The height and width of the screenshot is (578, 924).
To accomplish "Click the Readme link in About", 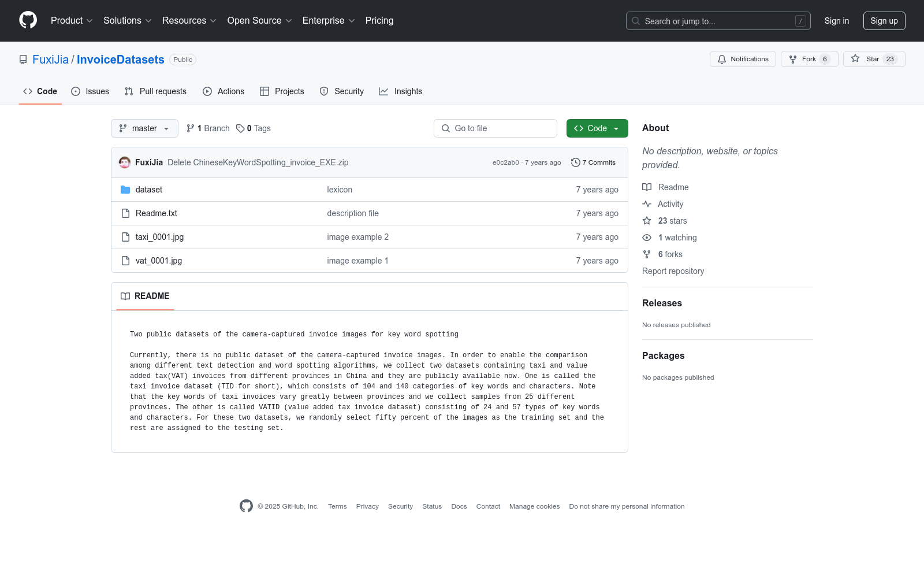I will [x=666, y=187].
